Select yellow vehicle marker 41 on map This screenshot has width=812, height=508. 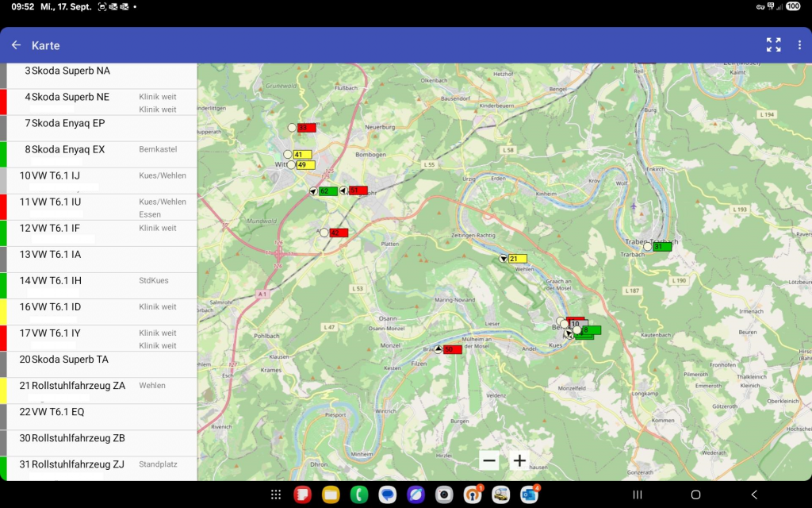pos(302,155)
